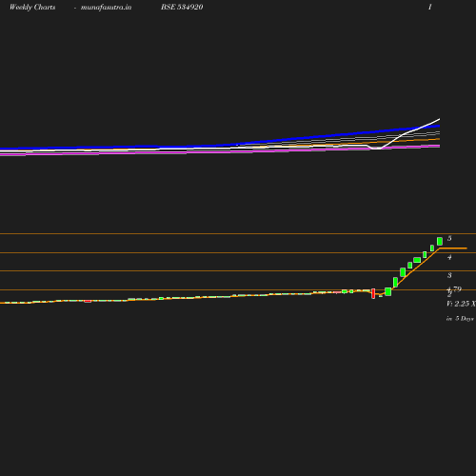Click the wide green candlestick just right of the red candle

click(388, 291)
